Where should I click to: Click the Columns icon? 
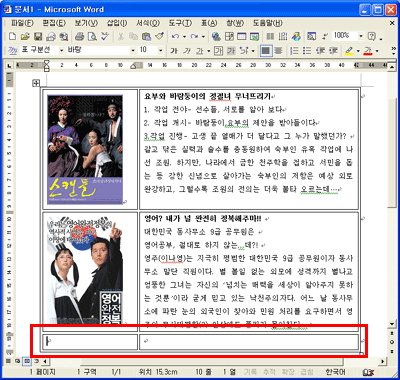(270, 36)
